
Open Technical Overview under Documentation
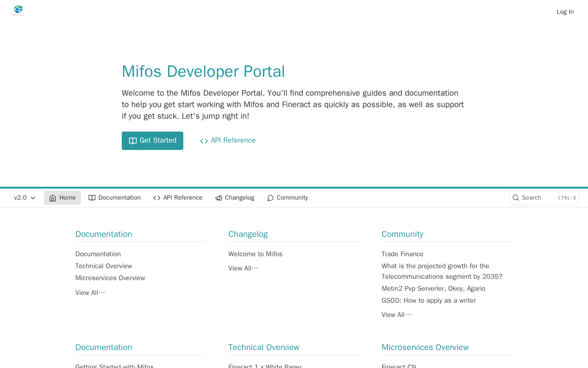point(104,266)
